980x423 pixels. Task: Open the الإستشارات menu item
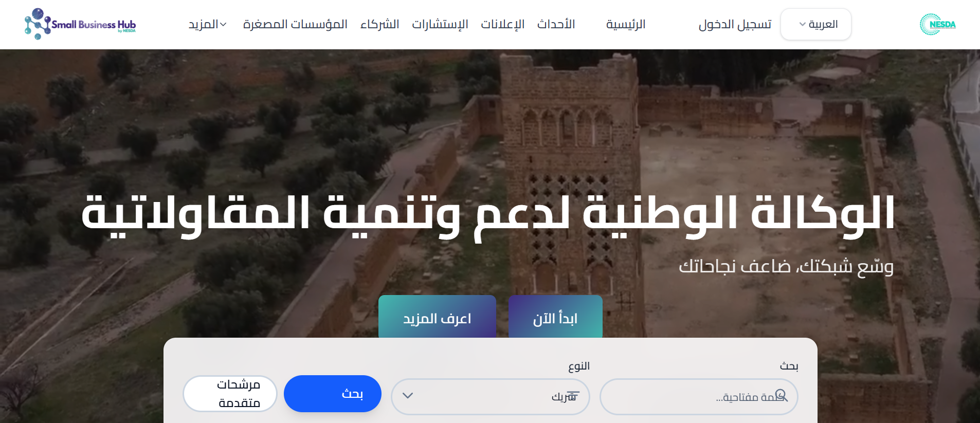click(440, 24)
